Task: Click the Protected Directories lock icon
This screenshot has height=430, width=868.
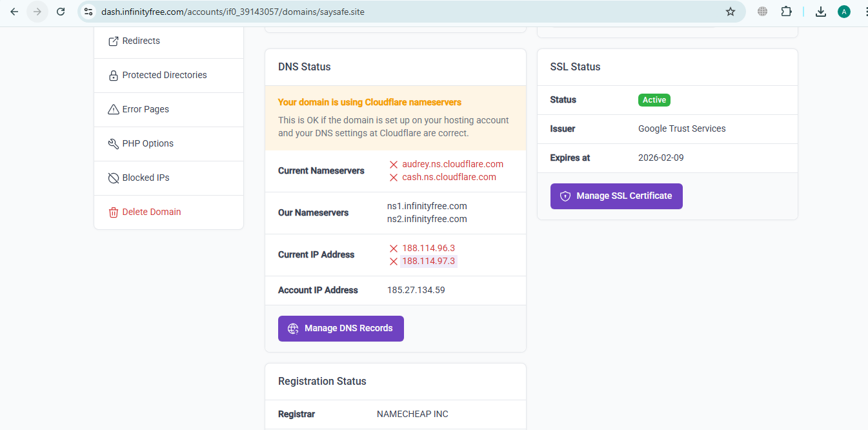Action: (113, 76)
